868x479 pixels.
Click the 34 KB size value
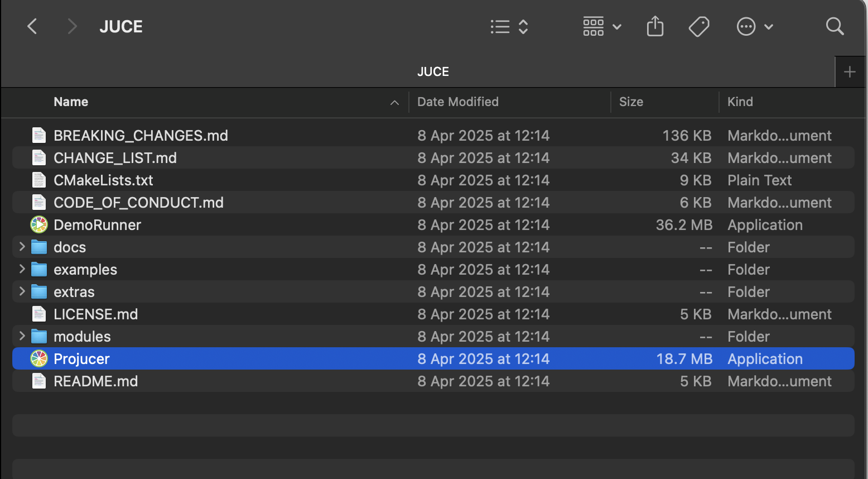click(691, 158)
